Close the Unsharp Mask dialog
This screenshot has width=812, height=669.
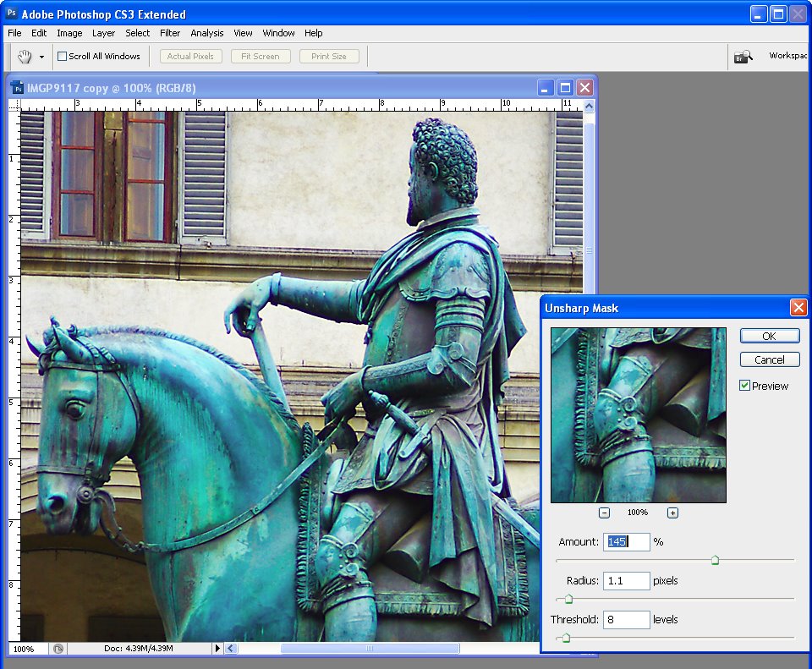tap(798, 308)
